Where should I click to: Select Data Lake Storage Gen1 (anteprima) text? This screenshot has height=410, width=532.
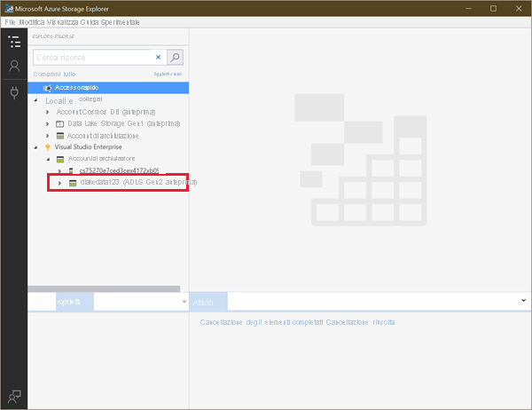pyautogui.click(x=124, y=123)
